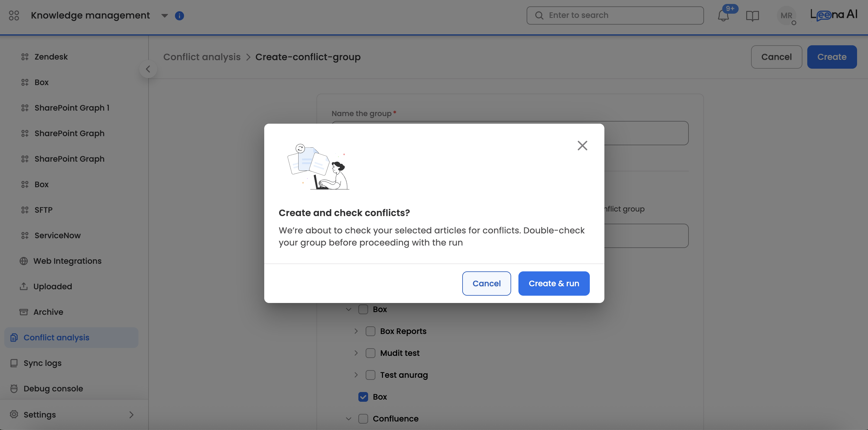This screenshot has height=430, width=868.
Task: Click the app grid launcher icon
Action: coord(14,15)
